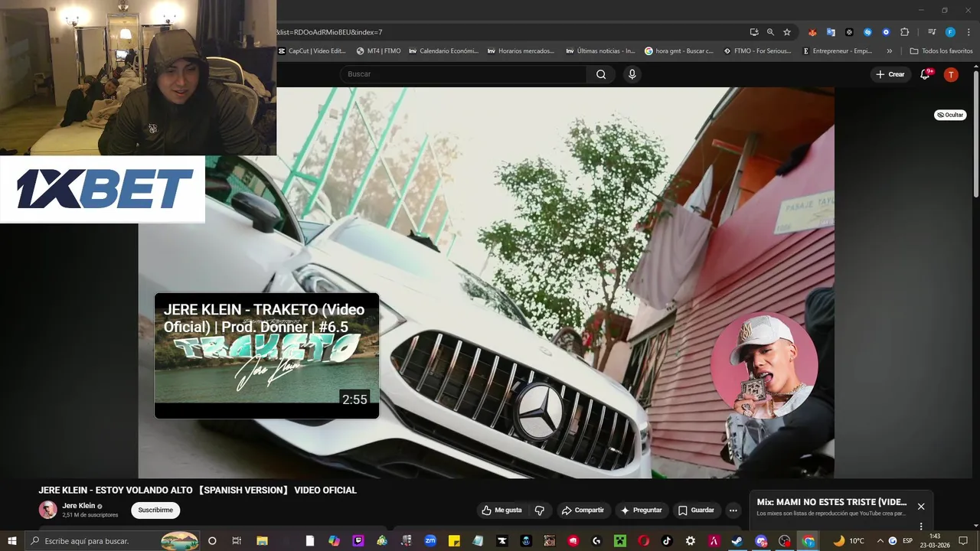Open Jere Klein channel avatar

coord(47,510)
